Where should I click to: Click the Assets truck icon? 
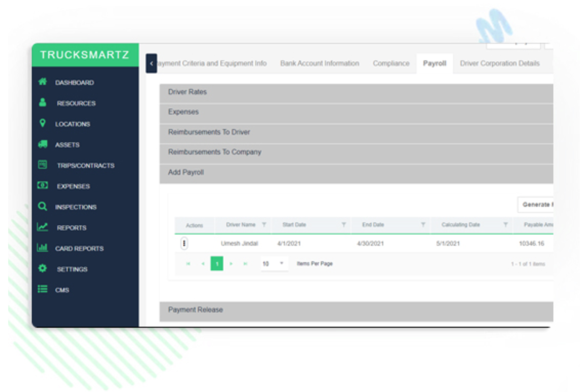43,144
